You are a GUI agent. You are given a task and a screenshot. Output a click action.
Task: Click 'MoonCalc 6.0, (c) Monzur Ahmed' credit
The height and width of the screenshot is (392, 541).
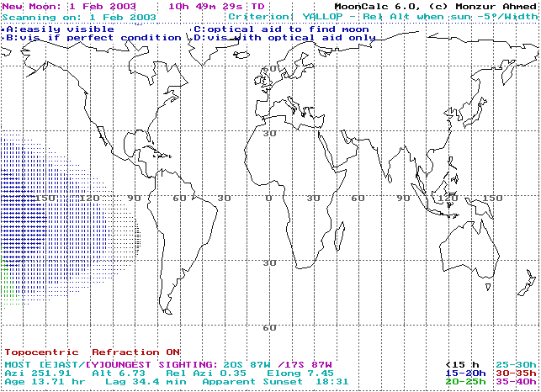[436, 7]
